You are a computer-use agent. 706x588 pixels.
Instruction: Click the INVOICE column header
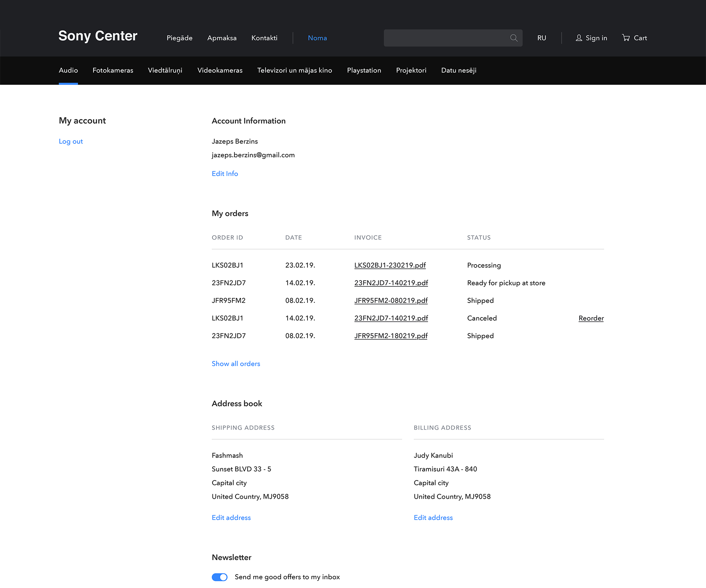(368, 238)
